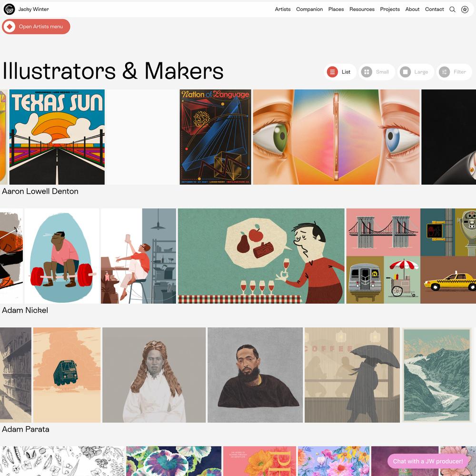Viewport: 476px width, 476px height.
Task: Open the Contact page link
Action: pos(435,10)
